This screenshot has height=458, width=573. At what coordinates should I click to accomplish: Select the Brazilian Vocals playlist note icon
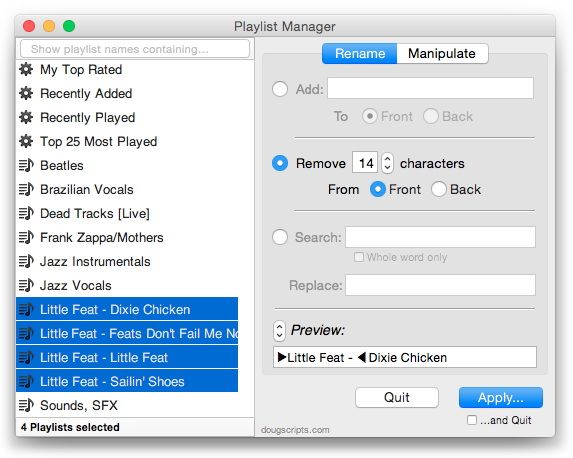point(26,189)
